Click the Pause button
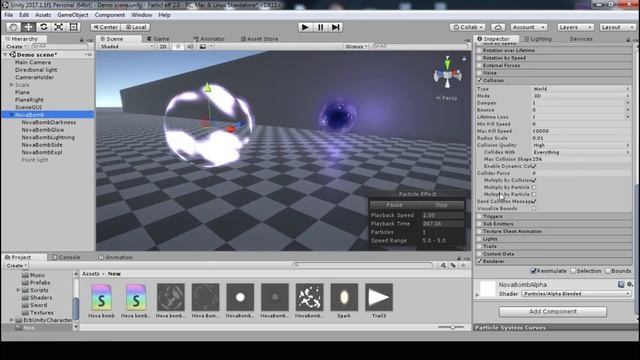 coord(320,27)
